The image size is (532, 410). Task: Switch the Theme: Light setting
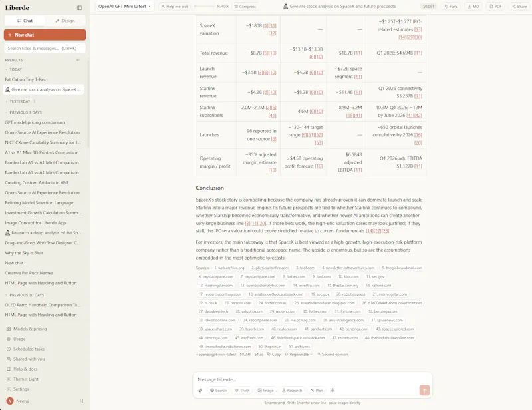click(23, 379)
